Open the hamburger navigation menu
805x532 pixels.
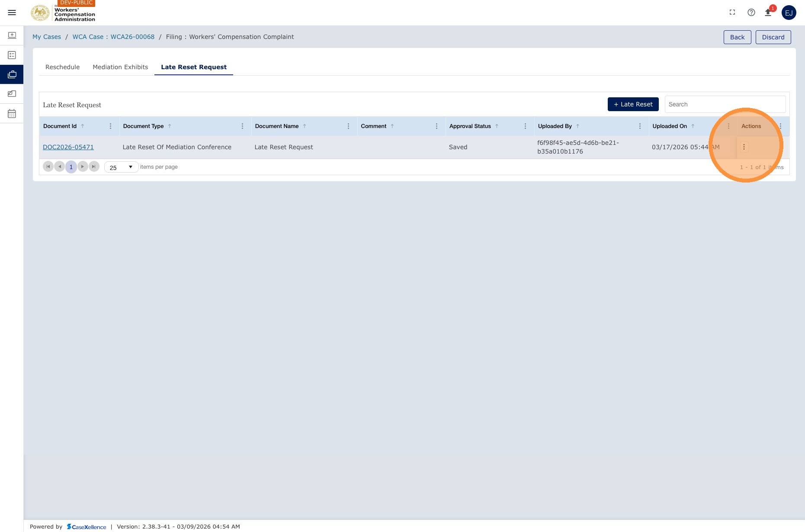coord(12,13)
